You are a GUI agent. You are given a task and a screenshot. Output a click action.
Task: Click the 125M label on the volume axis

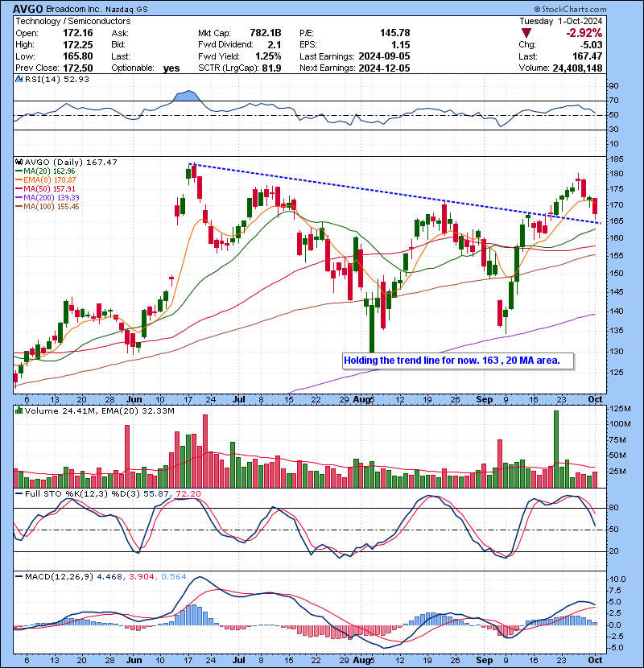pos(620,409)
